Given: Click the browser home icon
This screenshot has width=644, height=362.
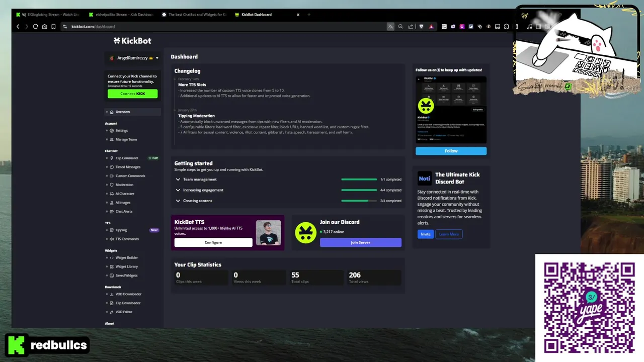Looking at the screenshot, I should [x=44, y=27].
